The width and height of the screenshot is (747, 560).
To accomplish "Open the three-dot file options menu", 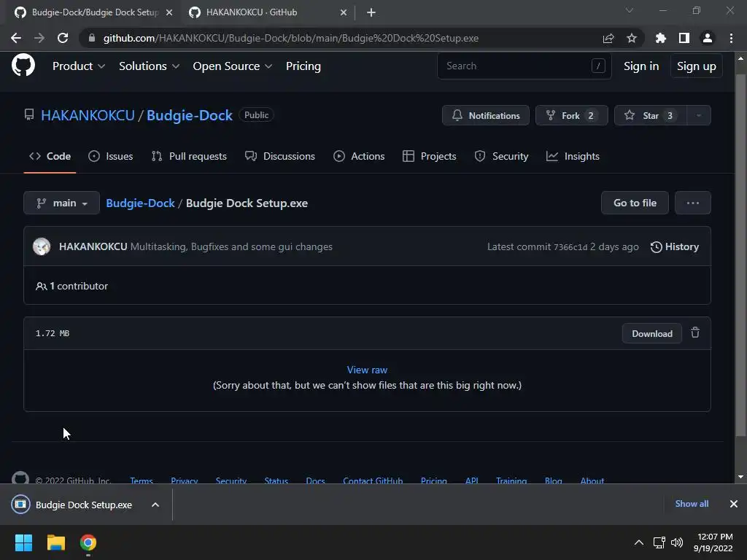I will click(693, 203).
